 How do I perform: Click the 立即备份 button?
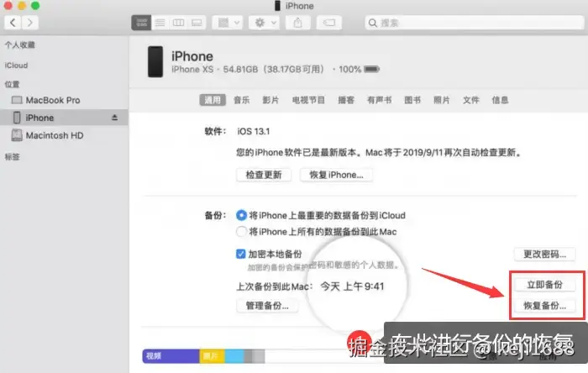coord(544,285)
